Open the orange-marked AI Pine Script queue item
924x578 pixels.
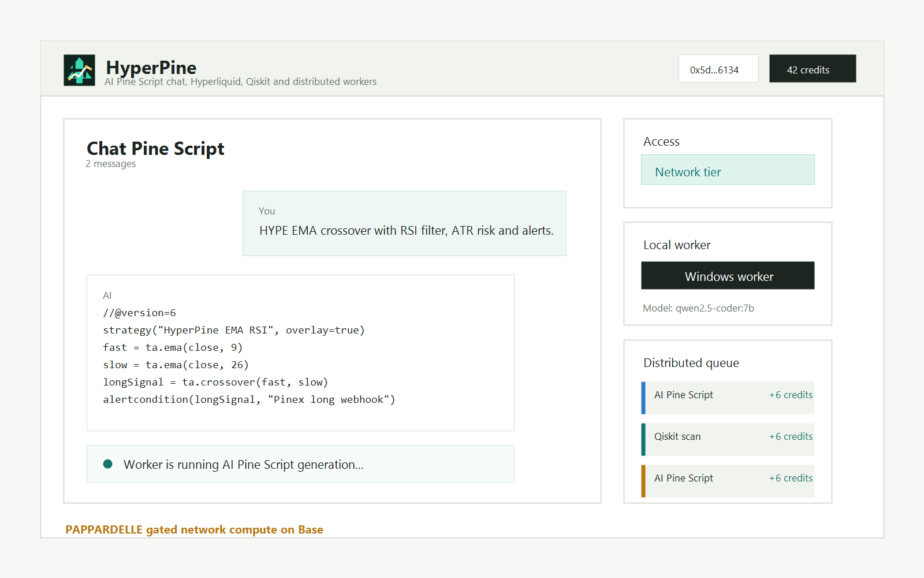click(728, 481)
